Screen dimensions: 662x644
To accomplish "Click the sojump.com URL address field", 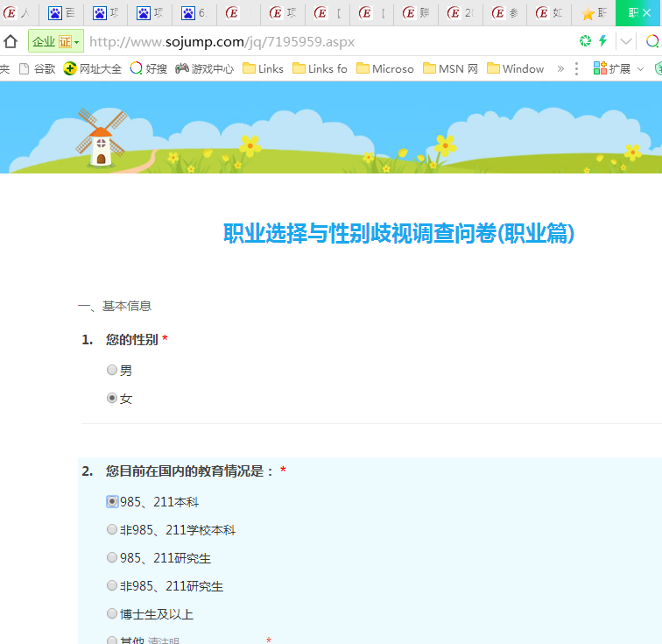I will click(x=222, y=42).
